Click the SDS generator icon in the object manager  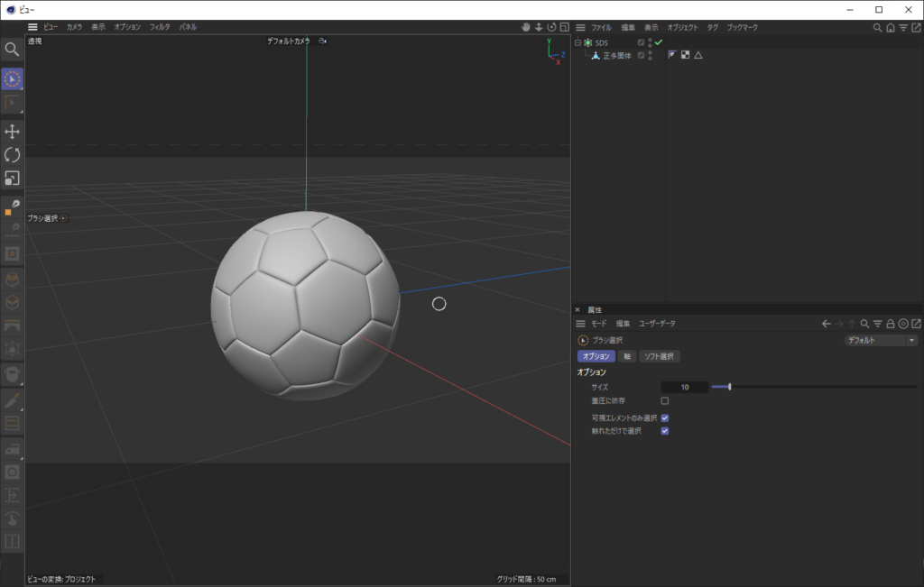click(x=587, y=42)
